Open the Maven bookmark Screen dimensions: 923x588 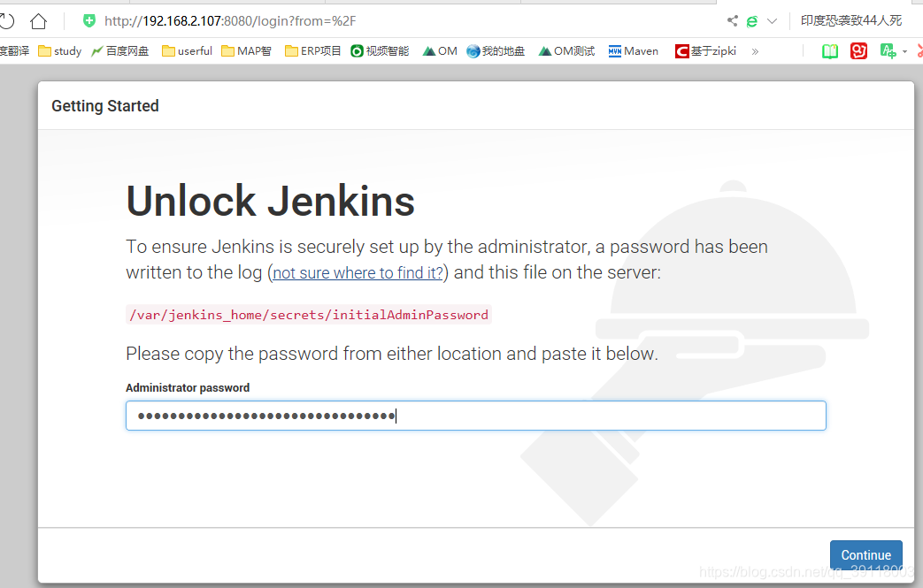click(x=634, y=51)
